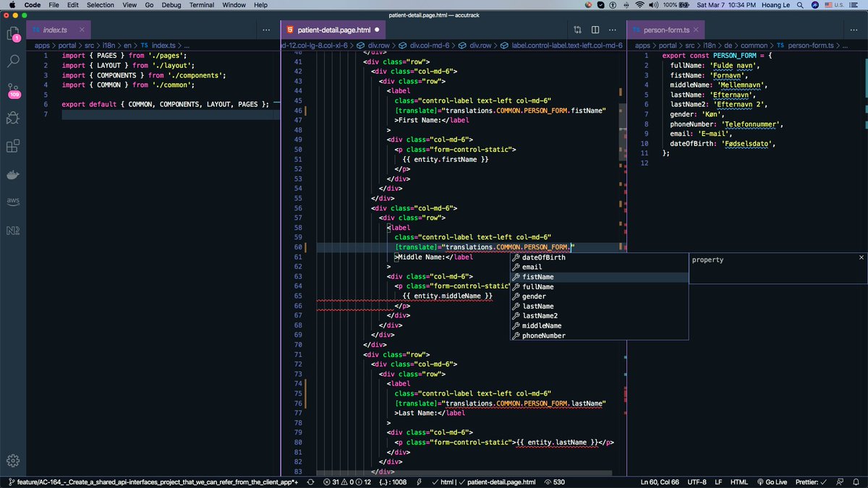Split the middle editor right
Screen dimensions: 868x488
coord(595,30)
